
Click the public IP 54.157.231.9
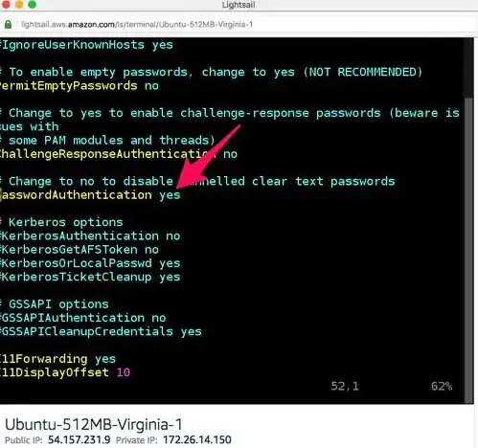point(80,440)
